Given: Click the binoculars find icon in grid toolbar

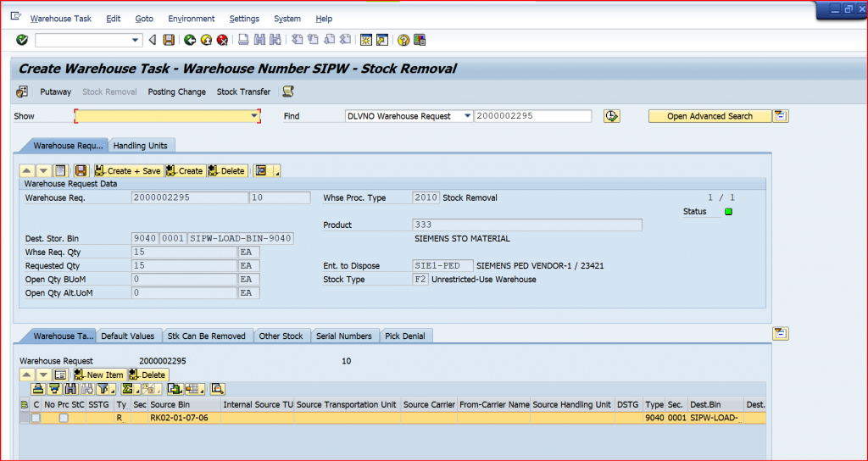Looking at the screenshot, I should coord(71,389).
